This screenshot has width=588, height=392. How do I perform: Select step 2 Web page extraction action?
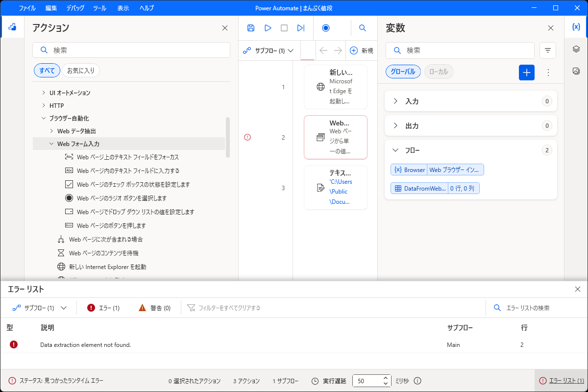[336, 137]
